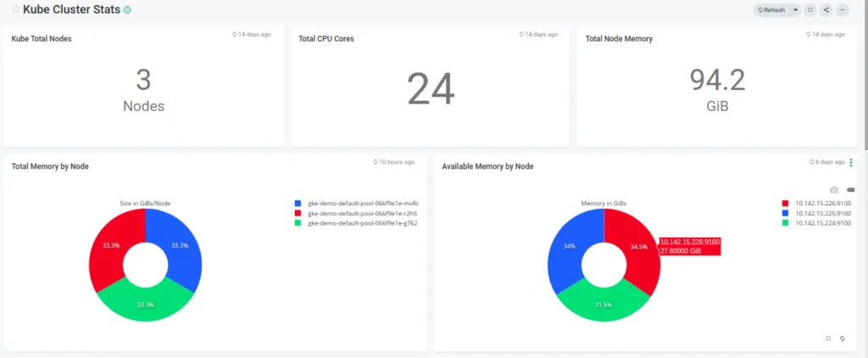Expand the Available Memory widget to fullscreen
Image resolution: width=868 pixels, height=358 pixels.
coord(828,338)
